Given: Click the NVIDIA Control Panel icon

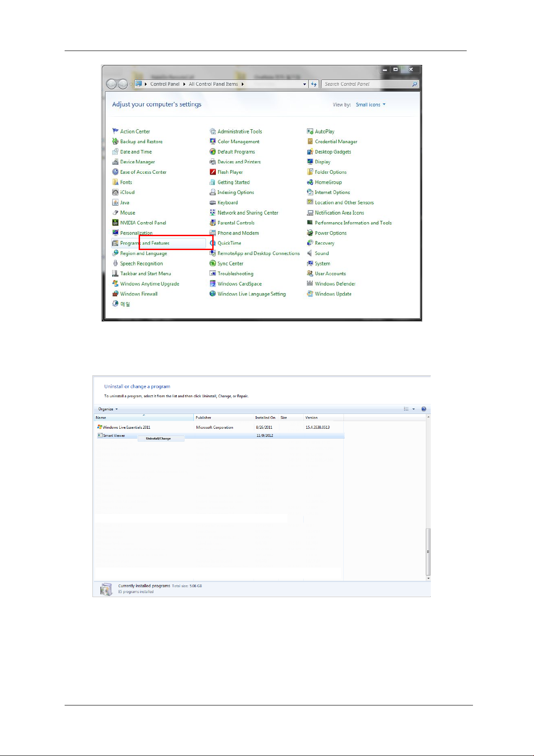Looking at the screenshot, I should click(115, 223).
